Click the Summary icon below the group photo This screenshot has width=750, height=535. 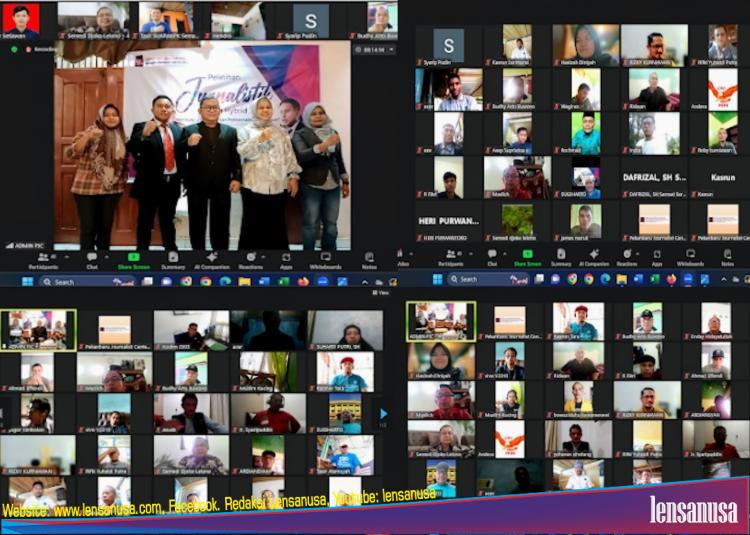pos(172,258)
